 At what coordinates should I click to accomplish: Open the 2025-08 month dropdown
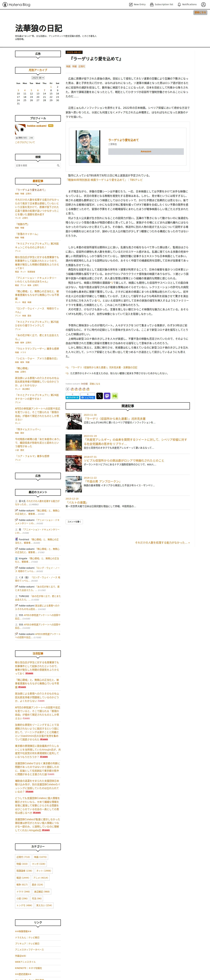pos(38,78)
